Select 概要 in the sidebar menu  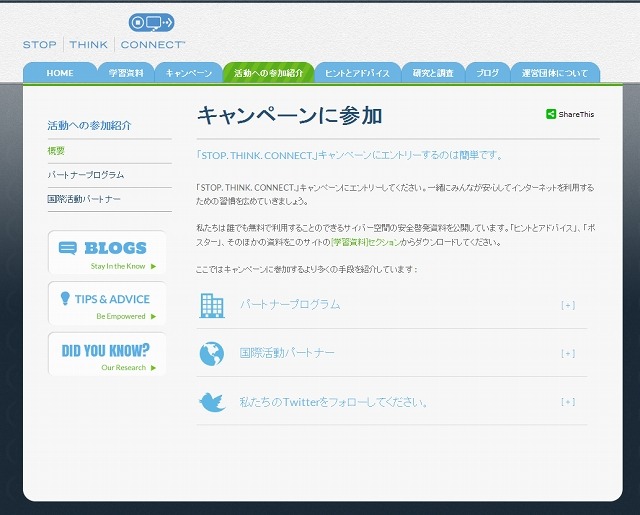pos(56,151)
